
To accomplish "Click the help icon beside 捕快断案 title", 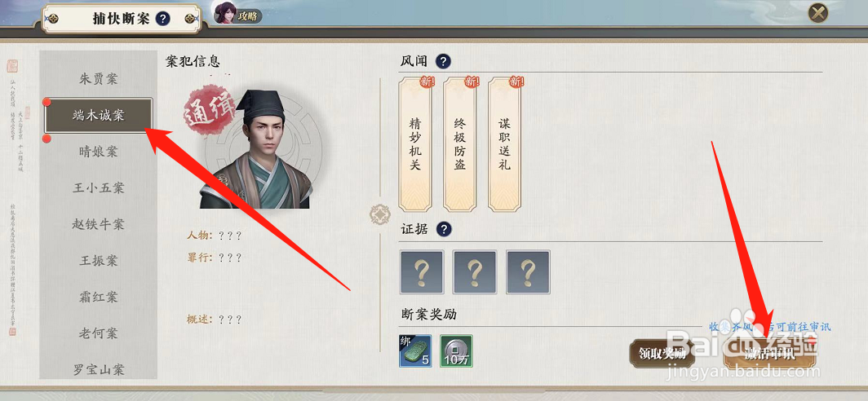I will coord(162,20).
